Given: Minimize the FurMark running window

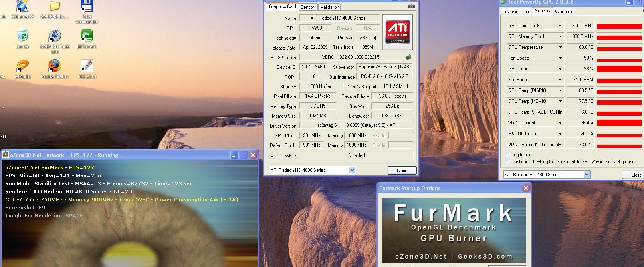Looking at the screenshot, I should click(x=235, y=155).
